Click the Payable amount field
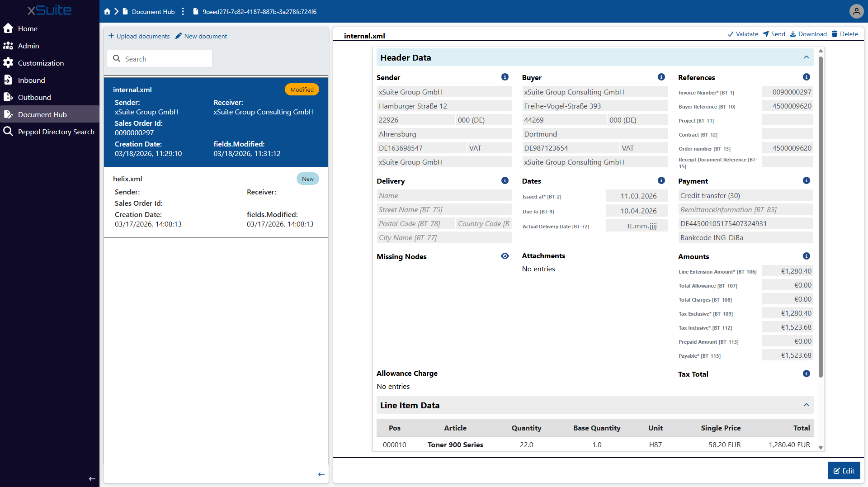Image resolution: width=868 pixels, height=487 pixels. coord(787,355)
